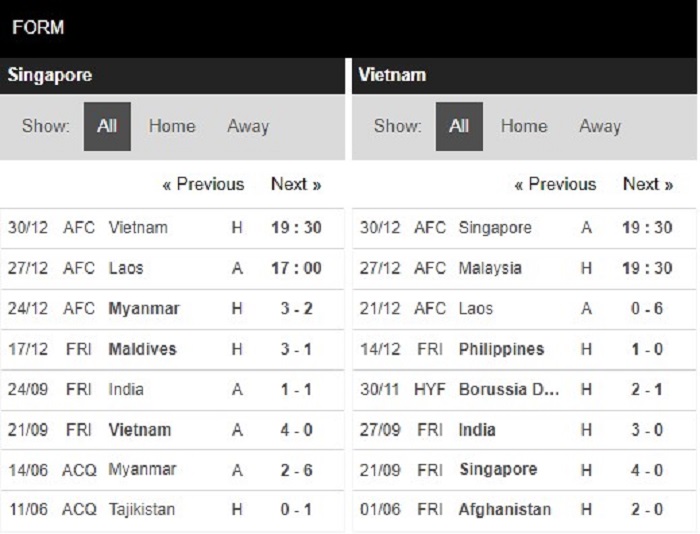
Task: Open Vietnam's Malaysia 19 : 30 fixture
Action: pyautogui.click(x=524, y=268)
